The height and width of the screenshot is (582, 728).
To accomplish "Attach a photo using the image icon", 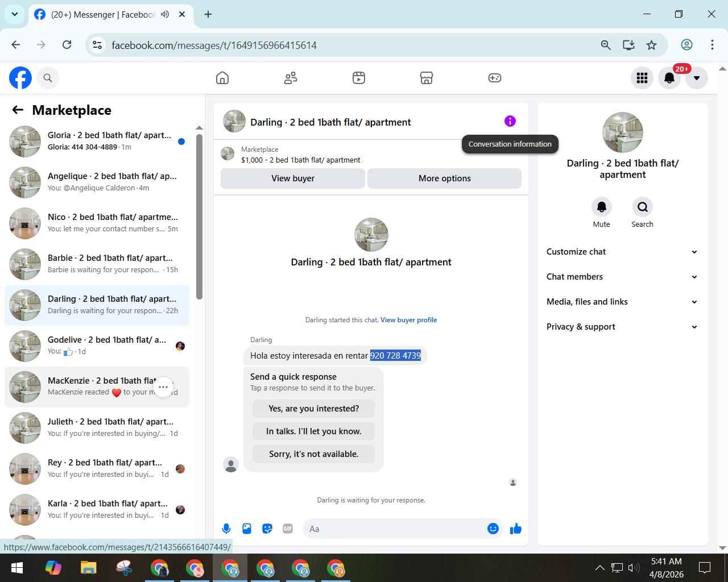I will coord(247,529).
